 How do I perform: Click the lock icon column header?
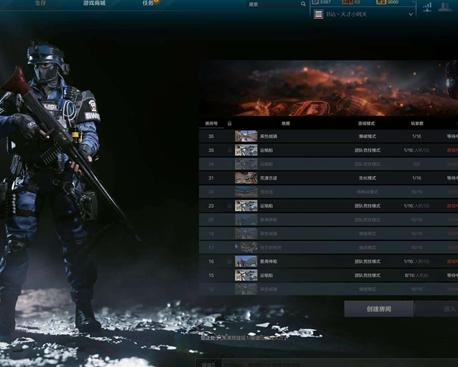coord(229,123)
